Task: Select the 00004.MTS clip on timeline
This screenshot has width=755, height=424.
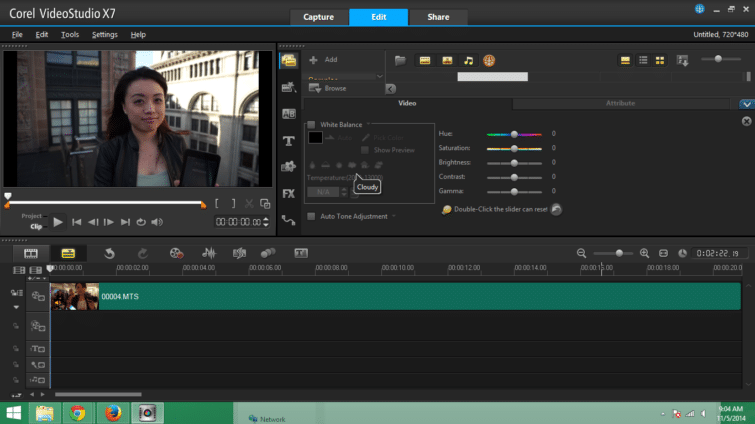Action: point(395,296)
